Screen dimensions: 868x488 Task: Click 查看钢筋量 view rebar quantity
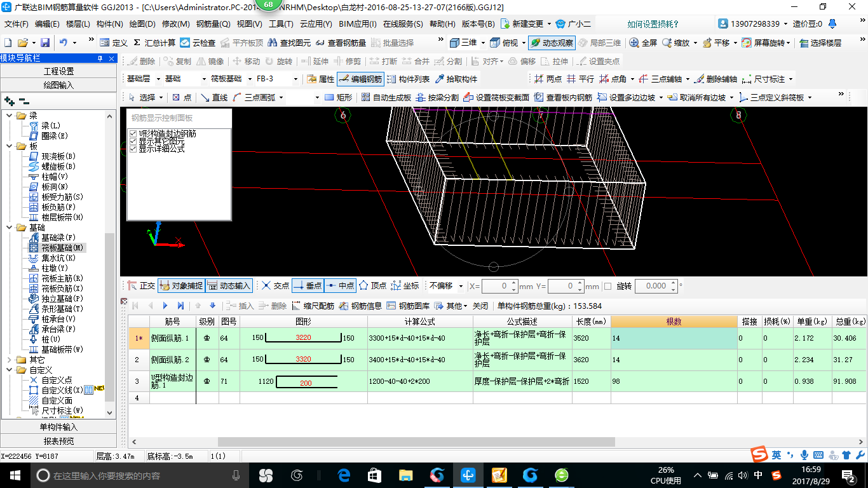tap(341, 43)
